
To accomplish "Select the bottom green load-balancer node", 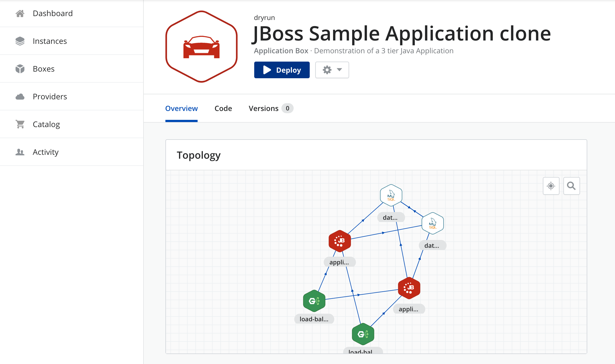I will point(363,334).
